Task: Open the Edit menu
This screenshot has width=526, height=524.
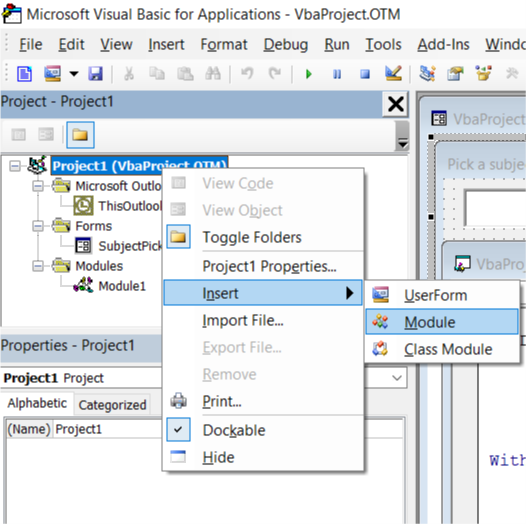Action: [x=71, y=44]
